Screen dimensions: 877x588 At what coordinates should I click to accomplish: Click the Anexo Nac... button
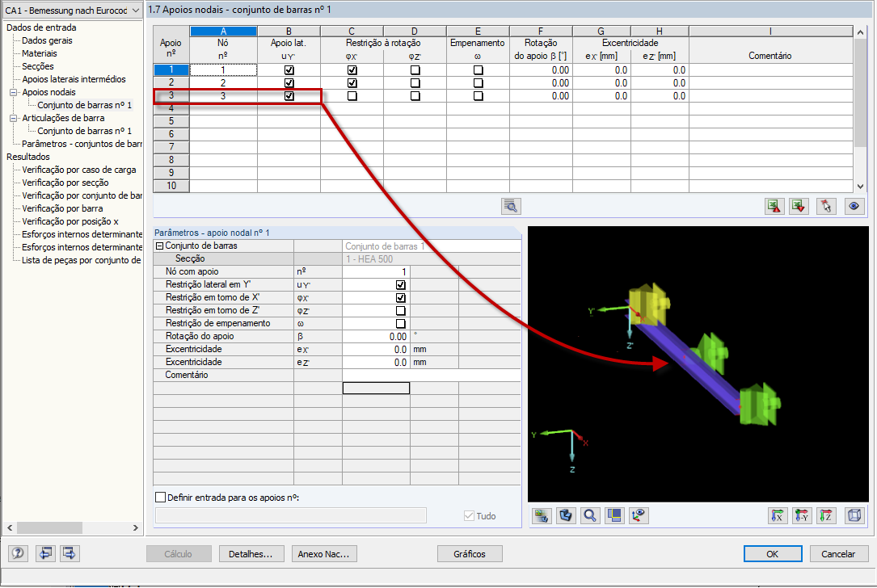324,554
